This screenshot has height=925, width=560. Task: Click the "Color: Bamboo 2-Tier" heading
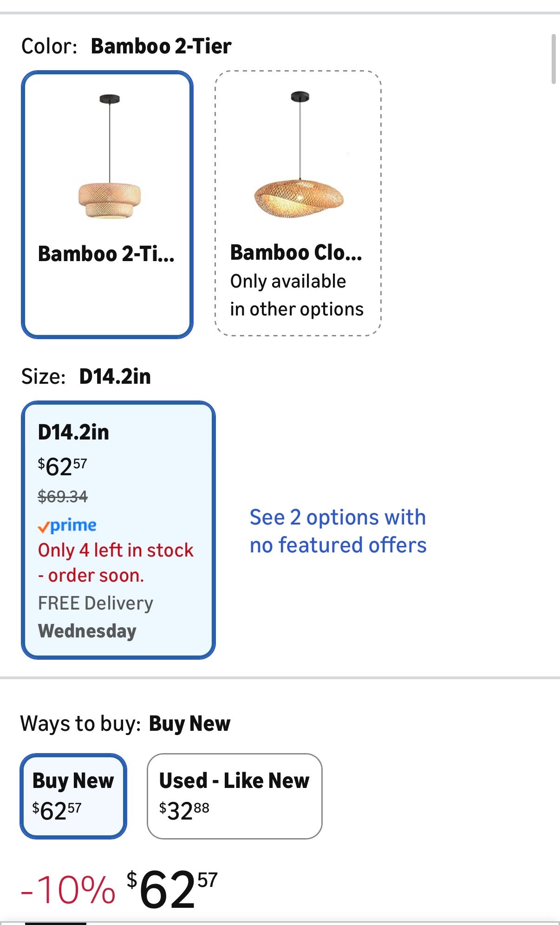click(x=126, y=46)
